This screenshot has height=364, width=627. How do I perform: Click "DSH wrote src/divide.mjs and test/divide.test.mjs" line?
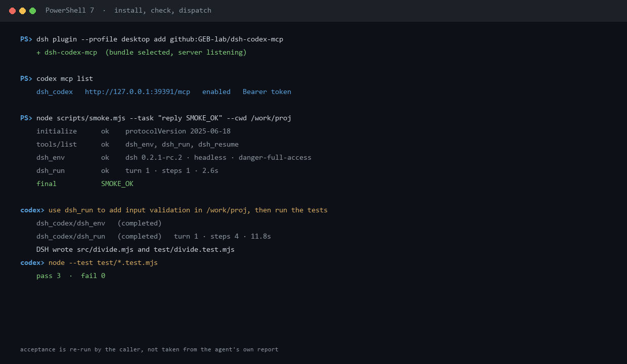[x=136, y=250]
